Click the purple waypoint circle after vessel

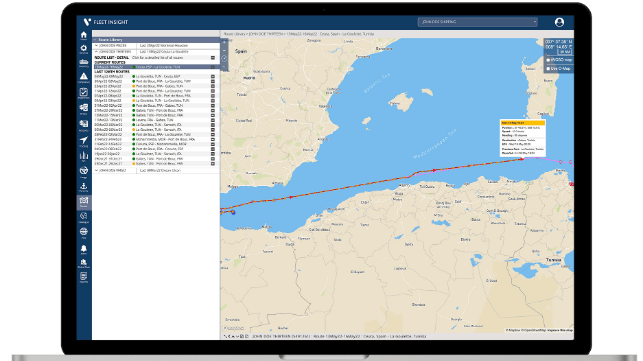click(x=561, y=162)
